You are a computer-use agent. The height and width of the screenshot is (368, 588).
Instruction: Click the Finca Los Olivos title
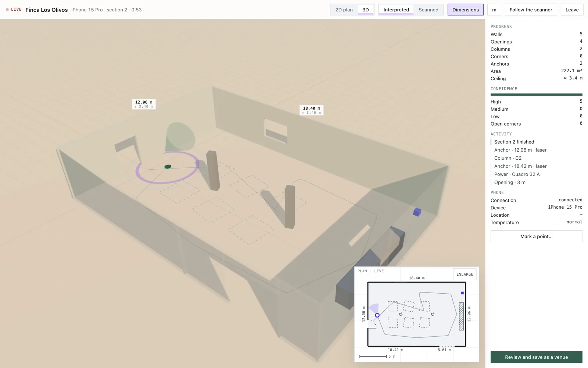click(x=47, y=10)
